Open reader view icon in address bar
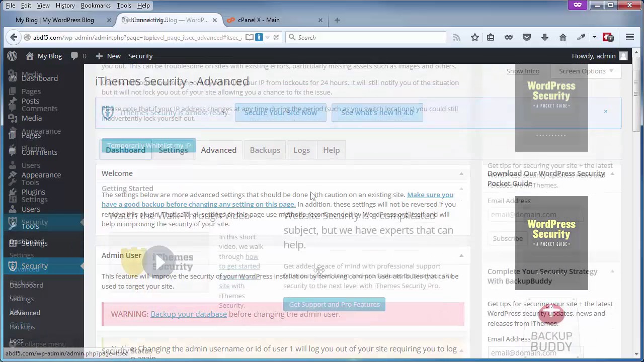 249,37
